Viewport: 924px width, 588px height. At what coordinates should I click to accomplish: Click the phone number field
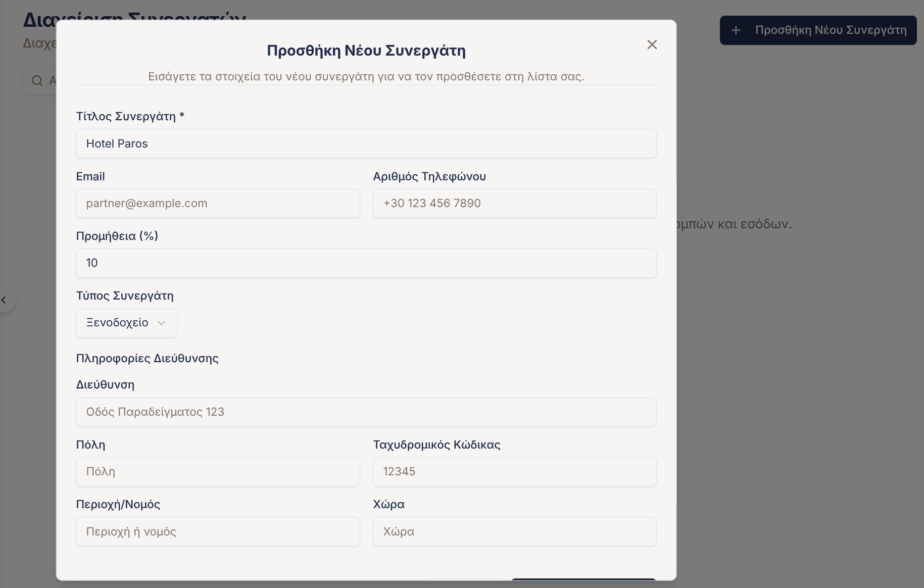click(x=514, y=204)
